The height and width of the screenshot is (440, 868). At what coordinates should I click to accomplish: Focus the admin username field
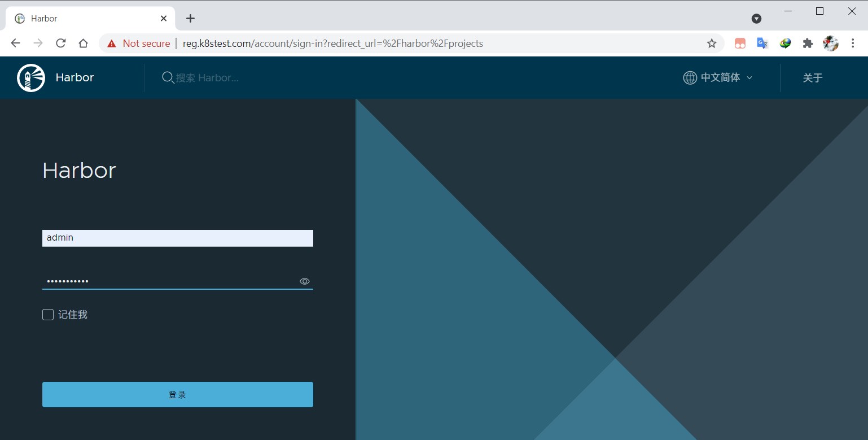(x=178, y=238)
